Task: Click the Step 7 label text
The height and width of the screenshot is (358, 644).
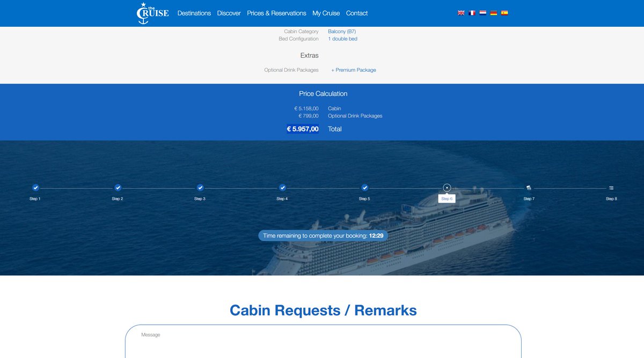Action: click(529, 199)
